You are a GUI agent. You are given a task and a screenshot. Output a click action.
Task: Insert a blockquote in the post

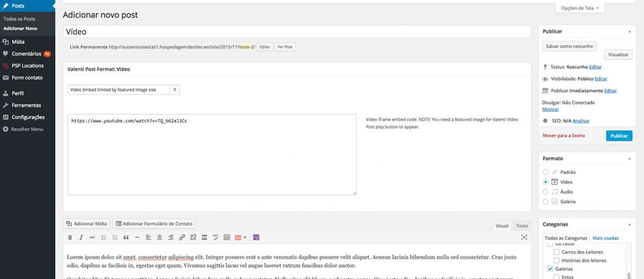pos(126,237)
